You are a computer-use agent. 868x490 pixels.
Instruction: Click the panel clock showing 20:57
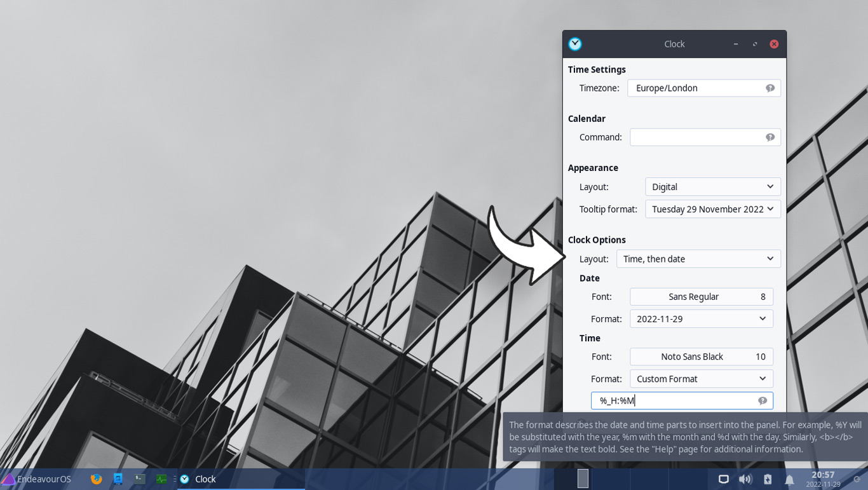point(823,479)
